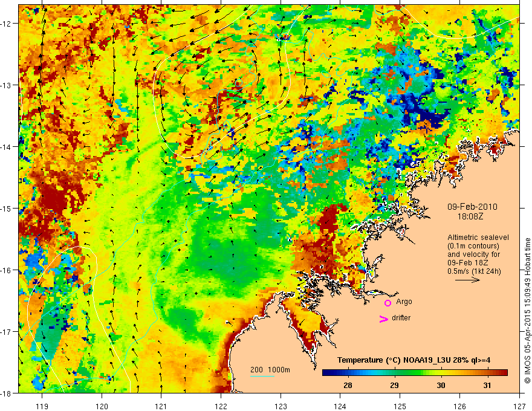The height and width of the screenshot is (411, 532).
Task: Click the 'Argo' legend label
Action: point(404,302)
